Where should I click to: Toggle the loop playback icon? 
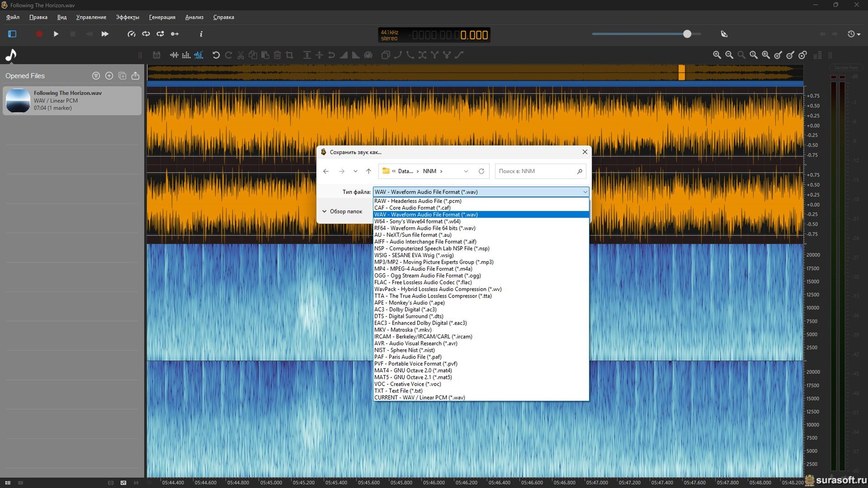click(146, 34)
